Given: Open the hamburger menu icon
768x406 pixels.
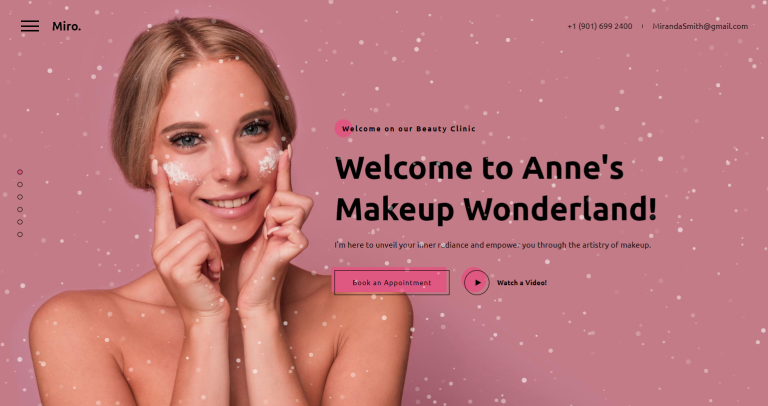Looking at the screenshot, I should (x=30, y=26).
